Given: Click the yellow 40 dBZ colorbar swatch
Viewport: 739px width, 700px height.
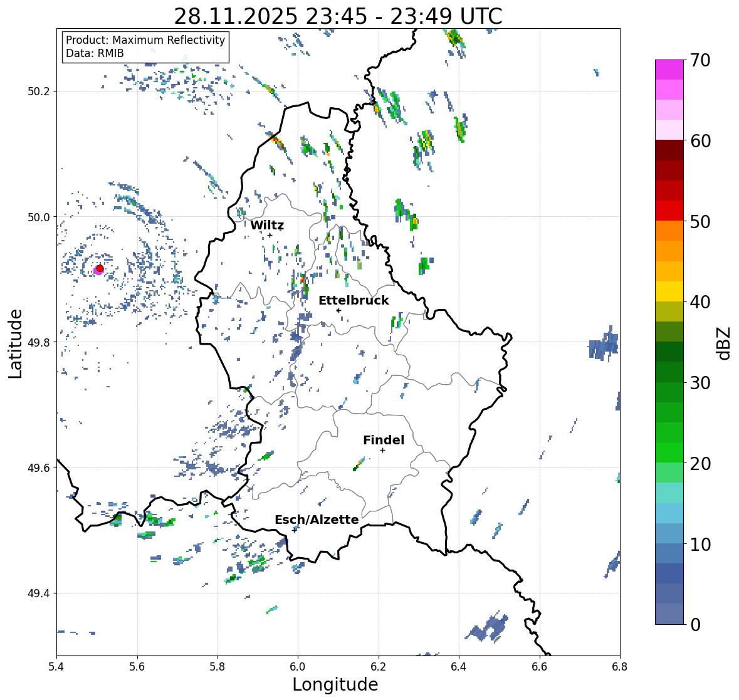Looking at the screenshot, I should pyautogui.click(x=669, y=291).
